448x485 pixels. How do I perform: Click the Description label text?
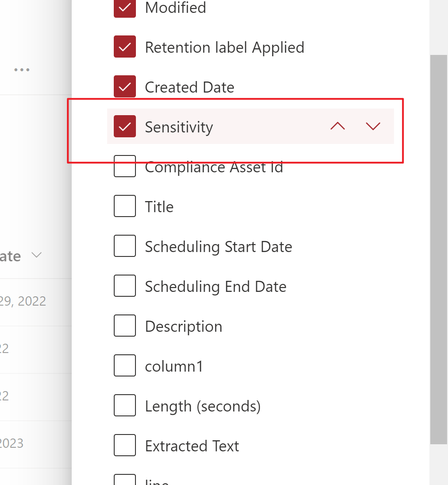(184, 327)
